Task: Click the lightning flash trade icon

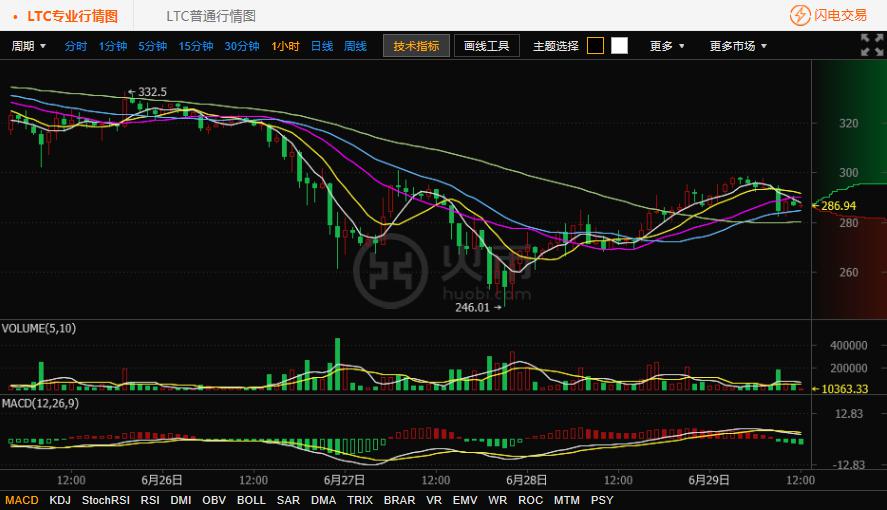Action: click(800, 15)
